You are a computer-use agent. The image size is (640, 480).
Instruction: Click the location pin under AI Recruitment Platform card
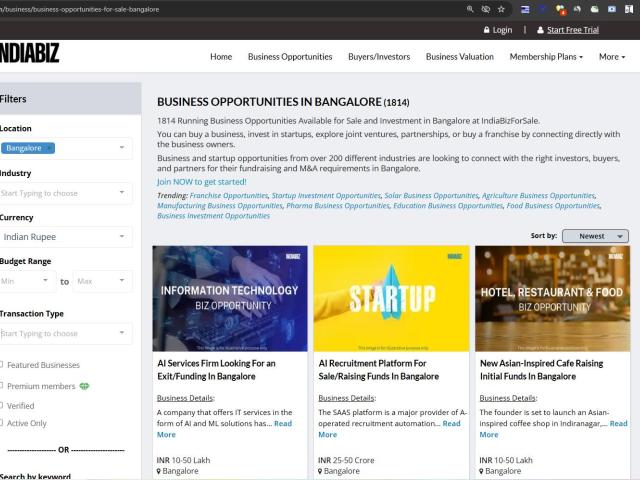coord(320,471)
